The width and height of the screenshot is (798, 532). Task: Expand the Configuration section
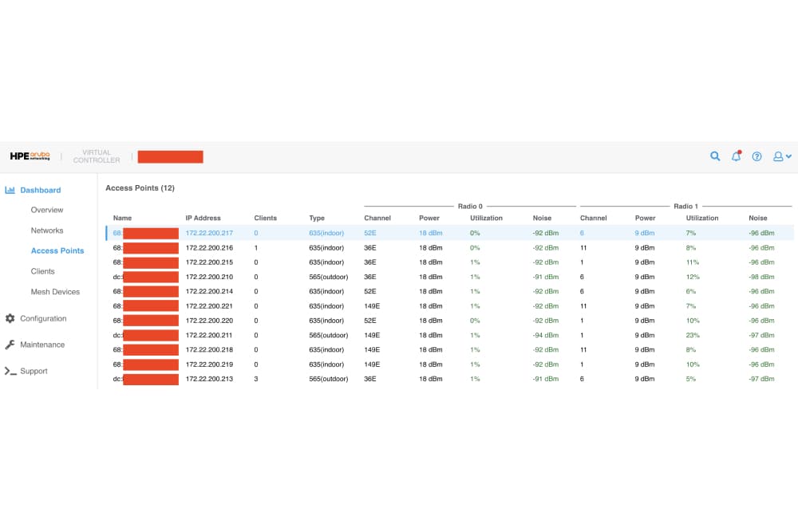click(x=43, y=318)
